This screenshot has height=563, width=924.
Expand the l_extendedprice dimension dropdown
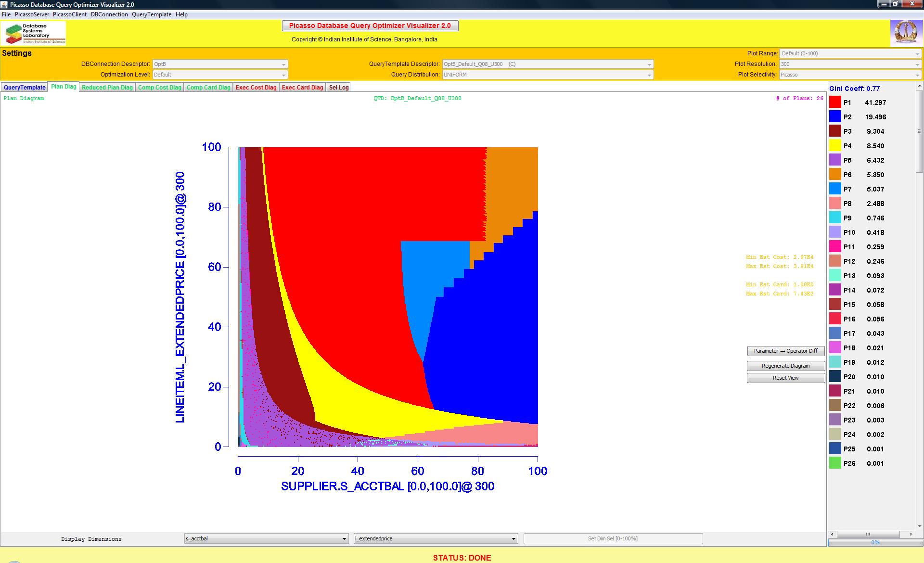[x=436, y=538]
